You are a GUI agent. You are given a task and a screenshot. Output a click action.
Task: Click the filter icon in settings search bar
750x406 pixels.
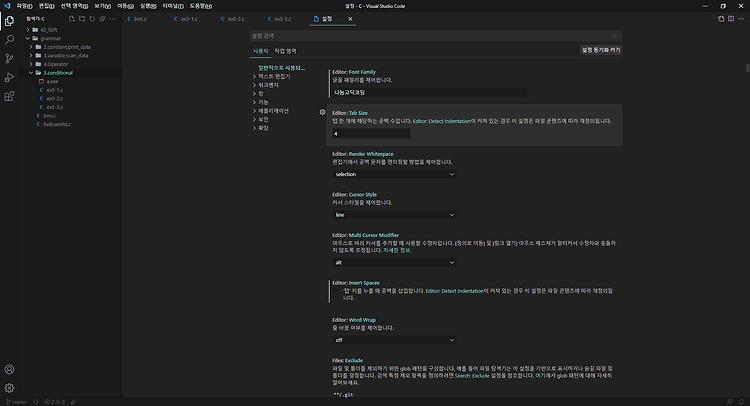point(614,36)
